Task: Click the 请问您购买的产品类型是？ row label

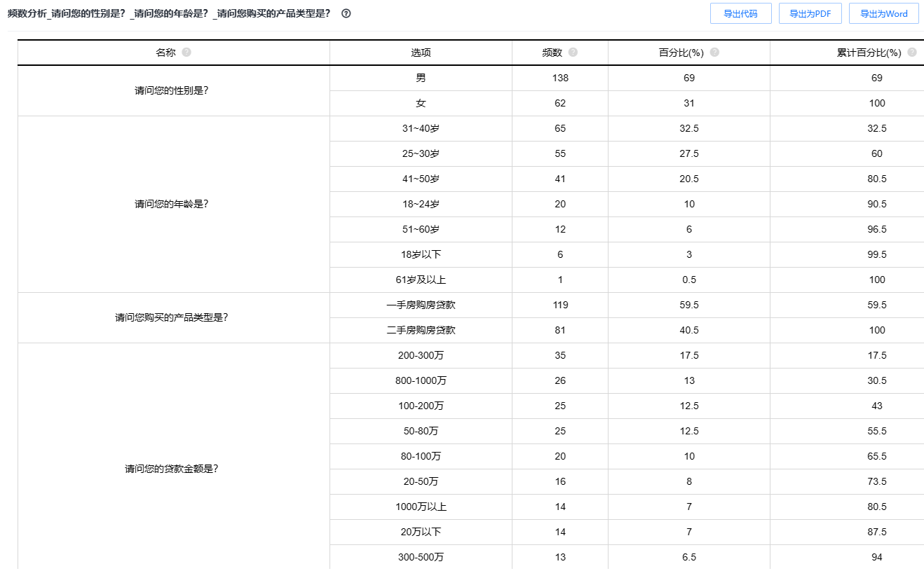Action: coord(172,317)
